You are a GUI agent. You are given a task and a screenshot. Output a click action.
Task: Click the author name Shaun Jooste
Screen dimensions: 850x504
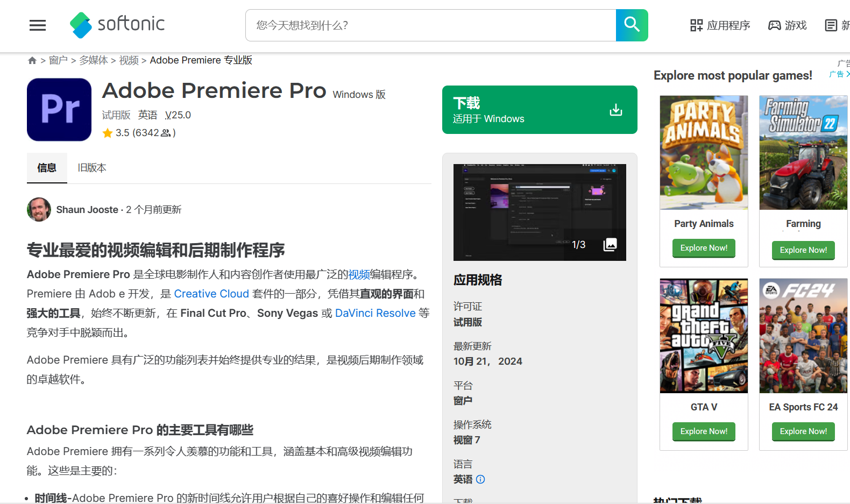(87, 210)
